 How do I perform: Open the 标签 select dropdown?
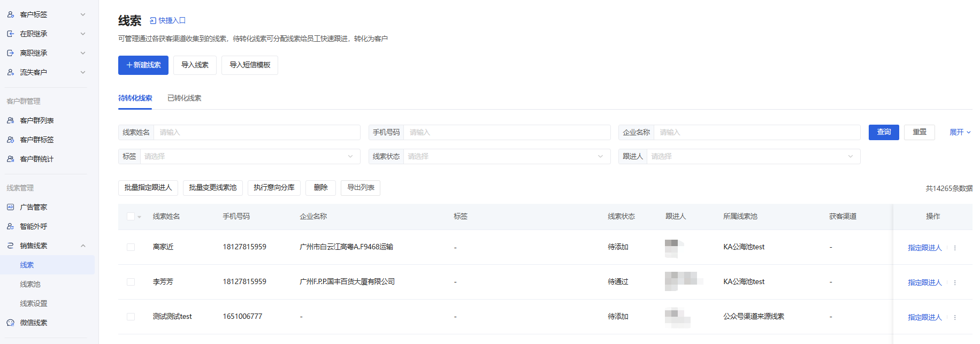[250, 156]
